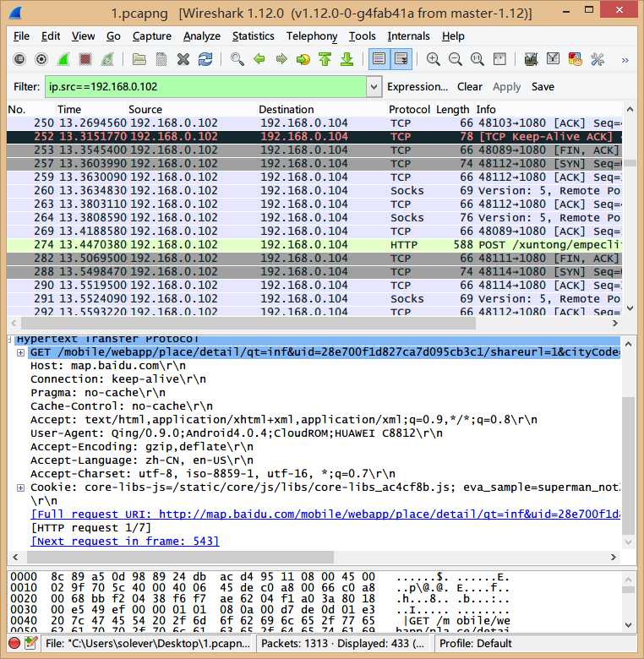Jump to the first packet
Image resolution: width=644 pixels, height=659 pixels.
click(x=325, y=59)
